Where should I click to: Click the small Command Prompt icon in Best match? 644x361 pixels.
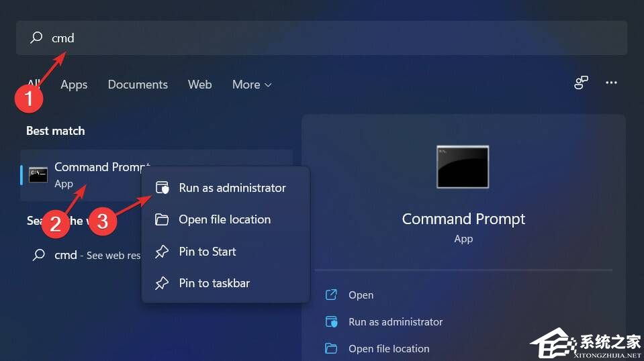(38, 174)
